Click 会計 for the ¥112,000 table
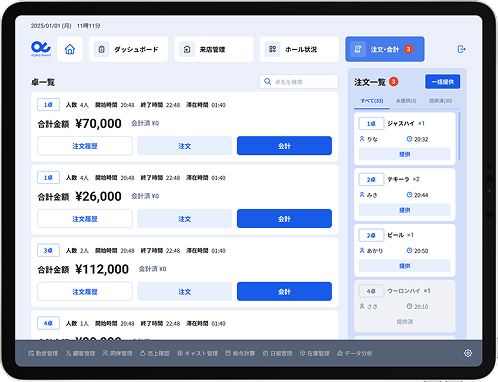Viewport: 498px width, 382px height. click(284, 292)
